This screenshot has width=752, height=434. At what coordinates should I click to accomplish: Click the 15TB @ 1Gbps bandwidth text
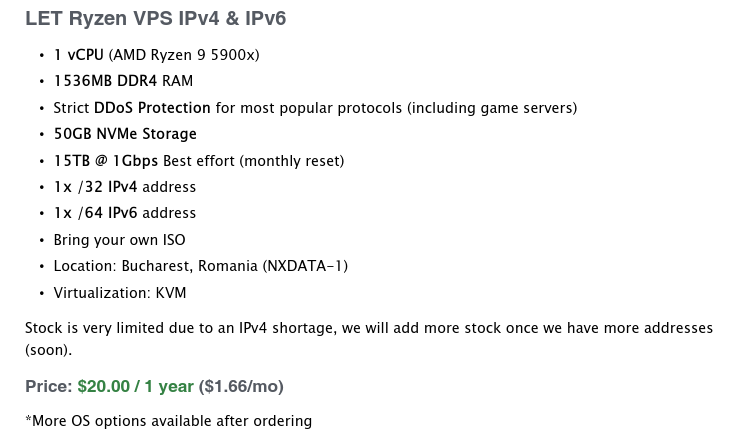(106, 160)
